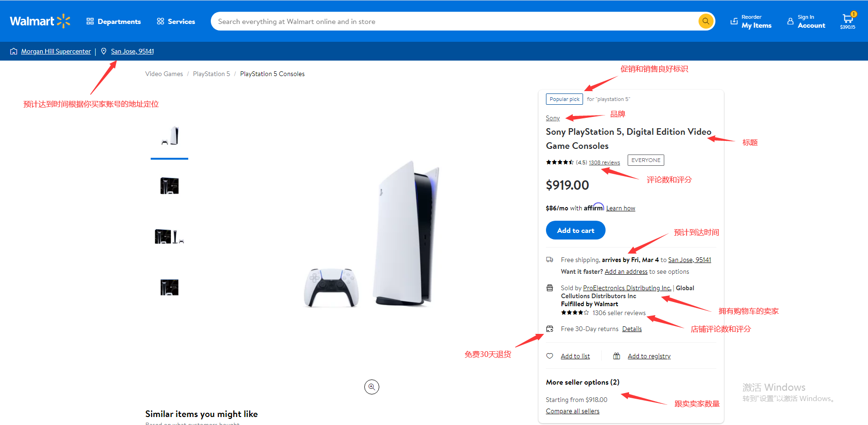Click the Reorder My Items icon

(x=734, y=21)
